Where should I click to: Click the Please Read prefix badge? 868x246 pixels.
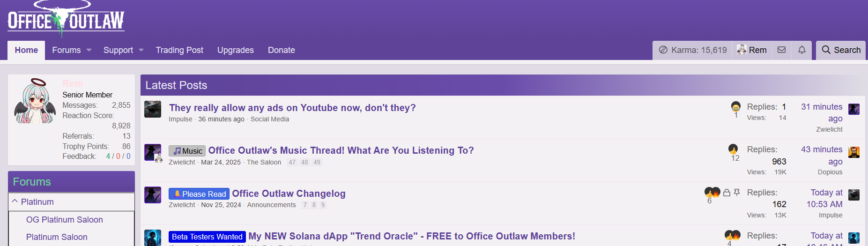click(199, 194)
